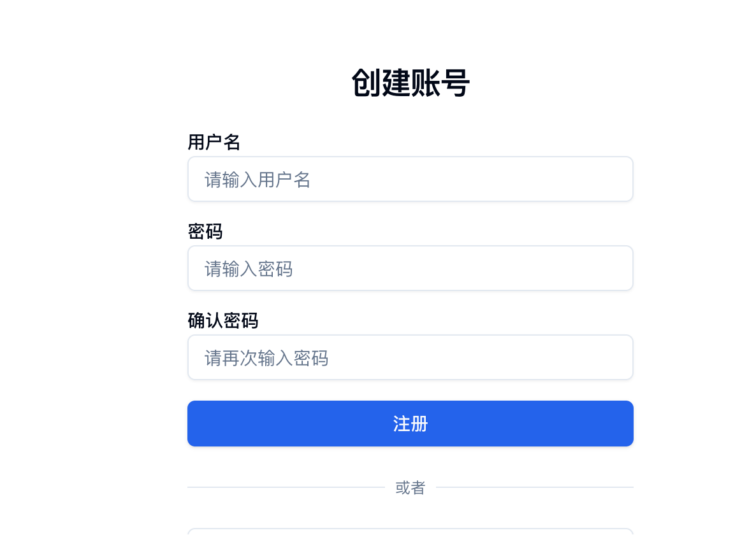
Task: Click placeholder text 请输入密码
Action: 249,269
